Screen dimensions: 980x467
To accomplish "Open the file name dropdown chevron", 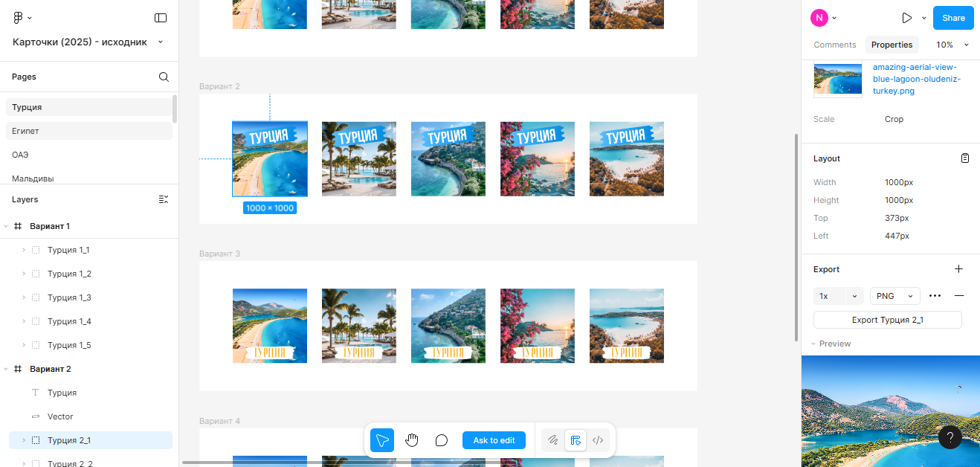I will tap(161, 42).
